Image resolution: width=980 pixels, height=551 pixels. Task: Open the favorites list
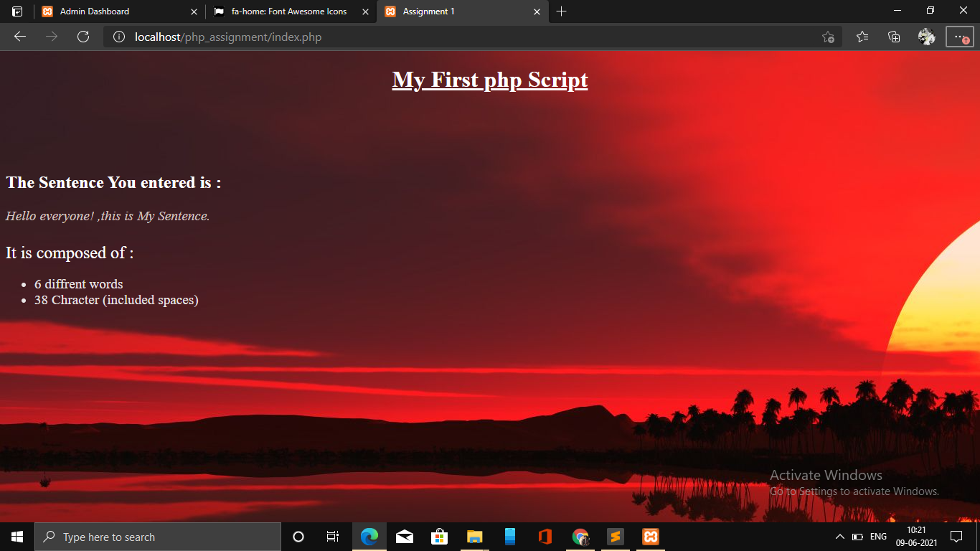pos(862,37)
